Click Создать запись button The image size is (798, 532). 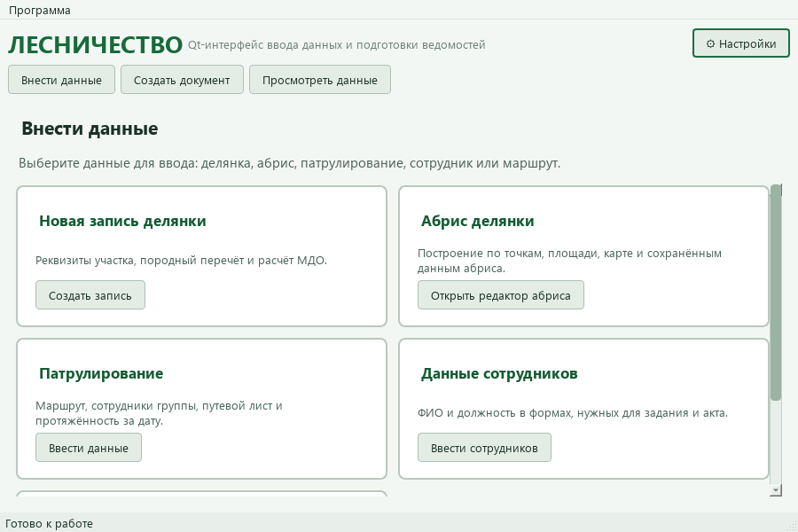tap(90, 295)
